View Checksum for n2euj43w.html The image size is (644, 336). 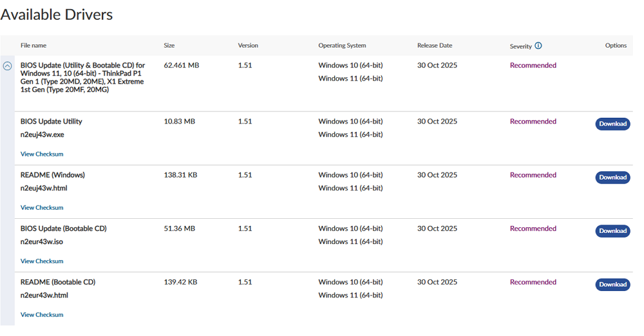42,208
